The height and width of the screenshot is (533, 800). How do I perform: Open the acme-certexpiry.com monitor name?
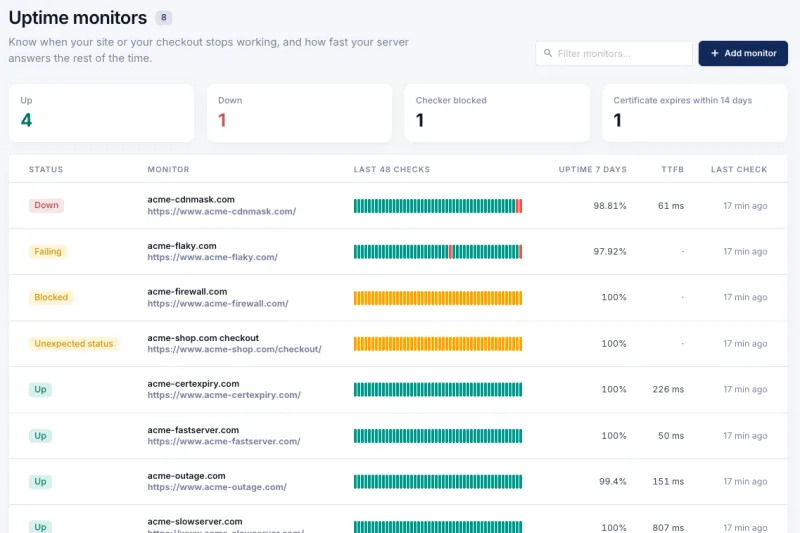[x=193, y=384]
